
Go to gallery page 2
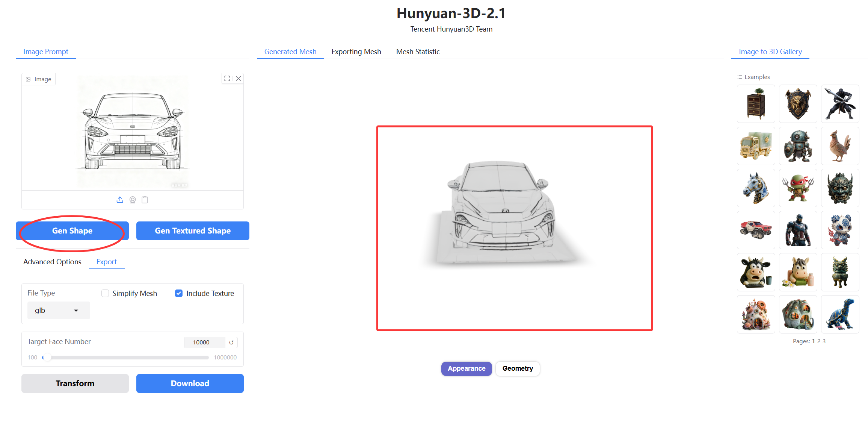coord(819,341)
